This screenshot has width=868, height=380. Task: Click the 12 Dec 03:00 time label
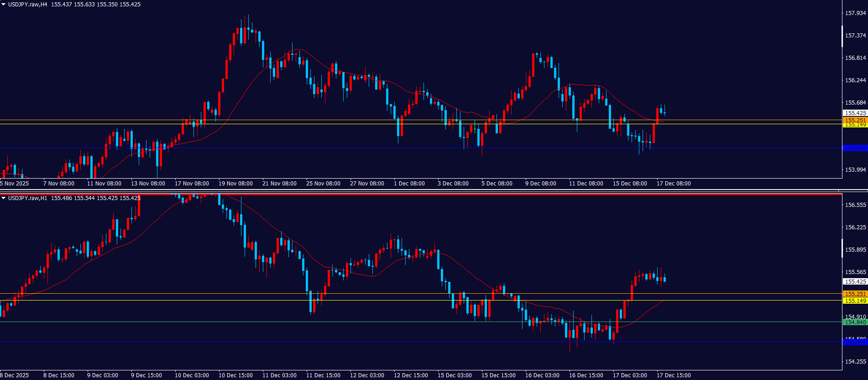(x=367, y=375)
